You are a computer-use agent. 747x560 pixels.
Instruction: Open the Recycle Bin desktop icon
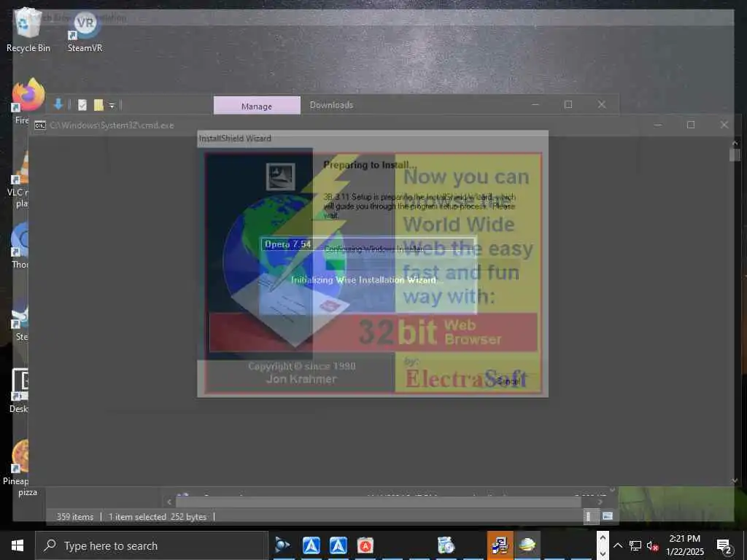pos(28,29)
